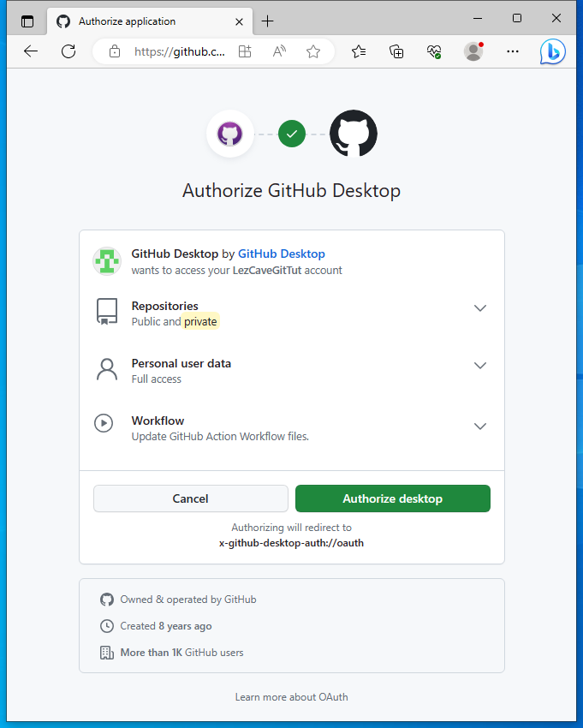Open the Bing chat sidebar icon
Viewport: 583px width, 728px height.
click(x=552, y=51)
